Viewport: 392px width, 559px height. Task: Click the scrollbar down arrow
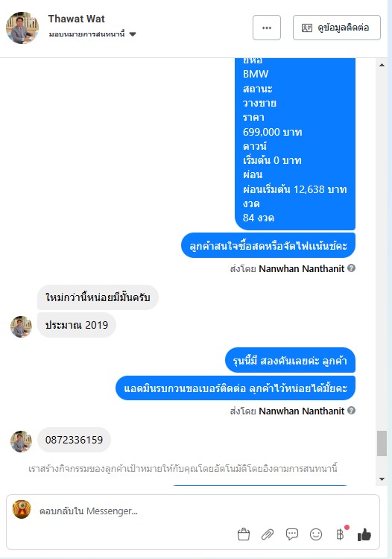click(x=382, y=479)
